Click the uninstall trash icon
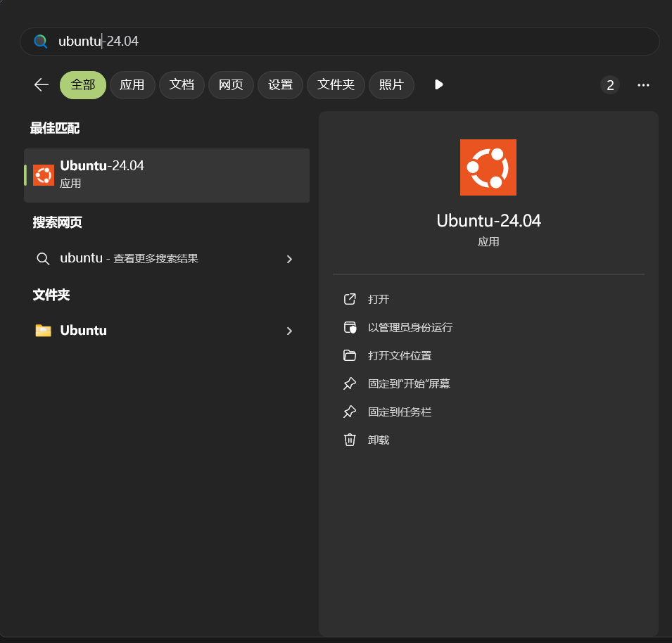 click(x=350, y=440)
